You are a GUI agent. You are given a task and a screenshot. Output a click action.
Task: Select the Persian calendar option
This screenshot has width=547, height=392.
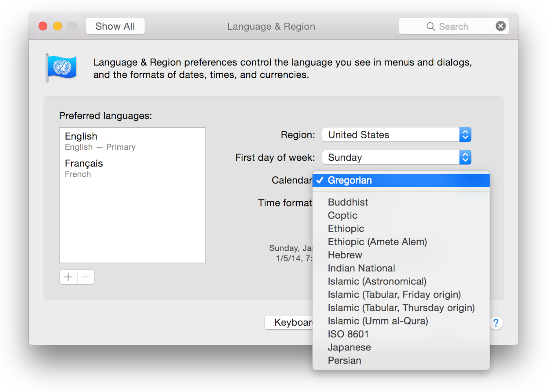click(344, 360)
